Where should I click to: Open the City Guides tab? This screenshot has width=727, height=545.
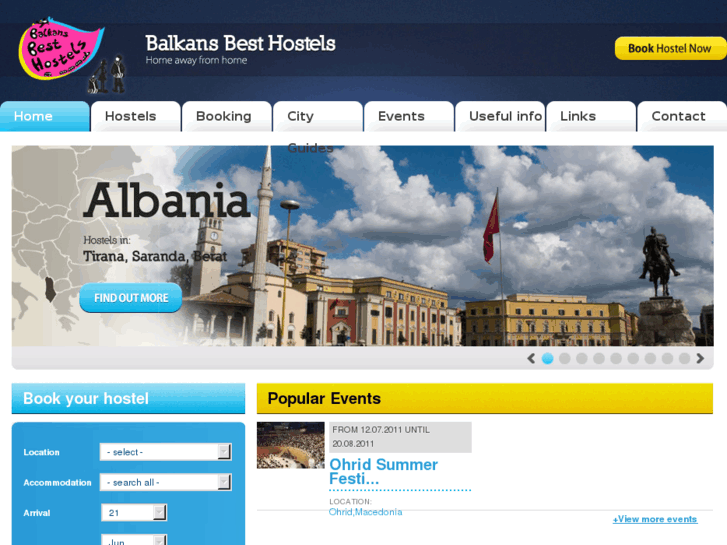pyautogui.click(x=318, y=116)
